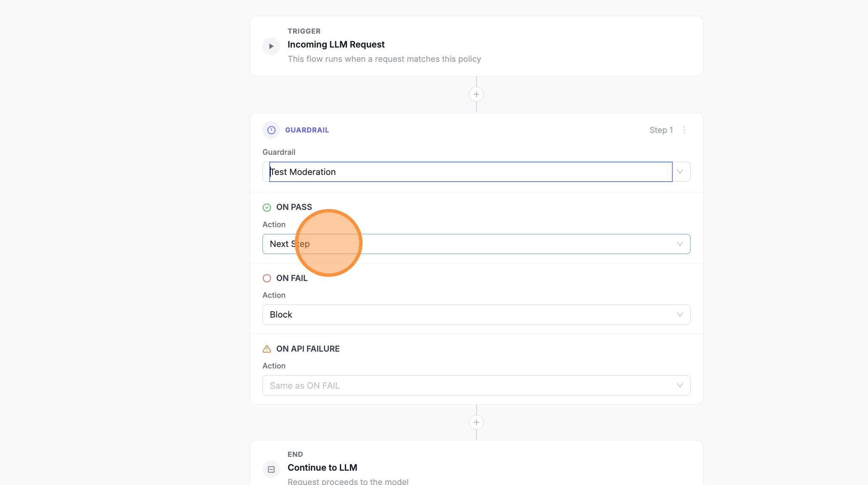868x485 pixels.
Task: Add step above End with plus
Action: (x=476, y=422)
